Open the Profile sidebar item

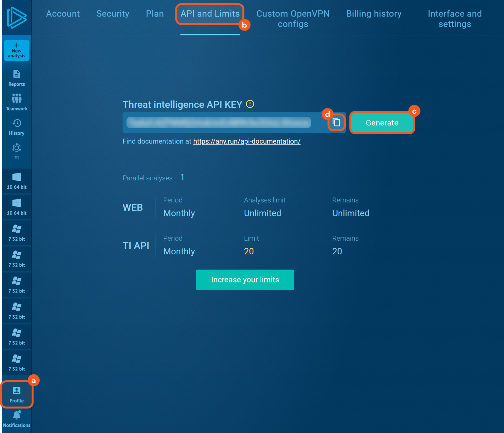pyautogui.click(x=17, y=394)
